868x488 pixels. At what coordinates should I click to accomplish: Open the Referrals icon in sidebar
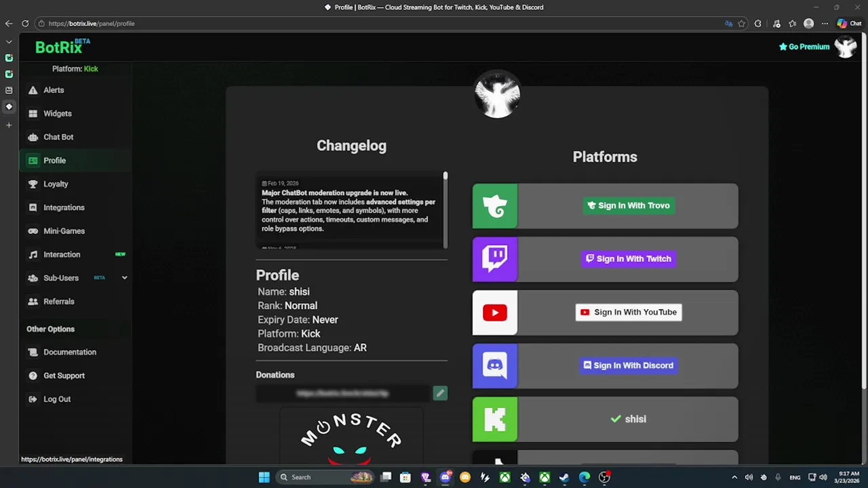click(x=33, y=302)
